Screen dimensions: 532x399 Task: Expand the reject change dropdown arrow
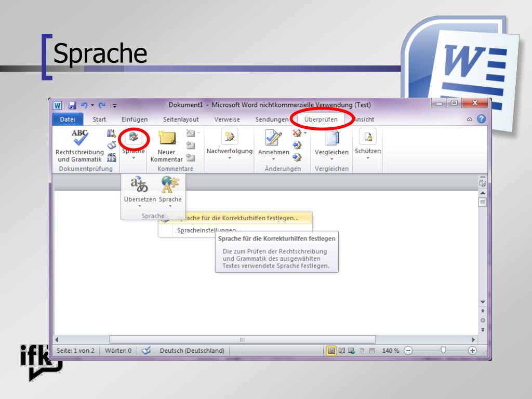click(x=305, y=133)
